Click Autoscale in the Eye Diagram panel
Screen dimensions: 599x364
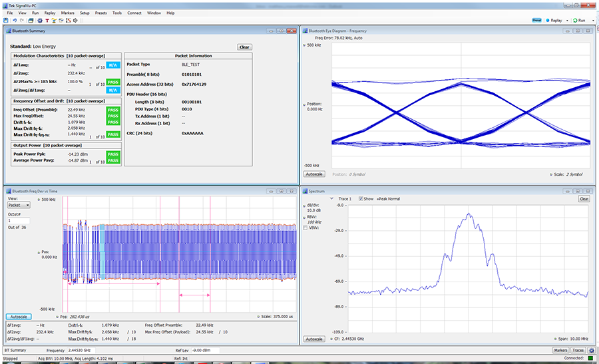click(314, 174)
